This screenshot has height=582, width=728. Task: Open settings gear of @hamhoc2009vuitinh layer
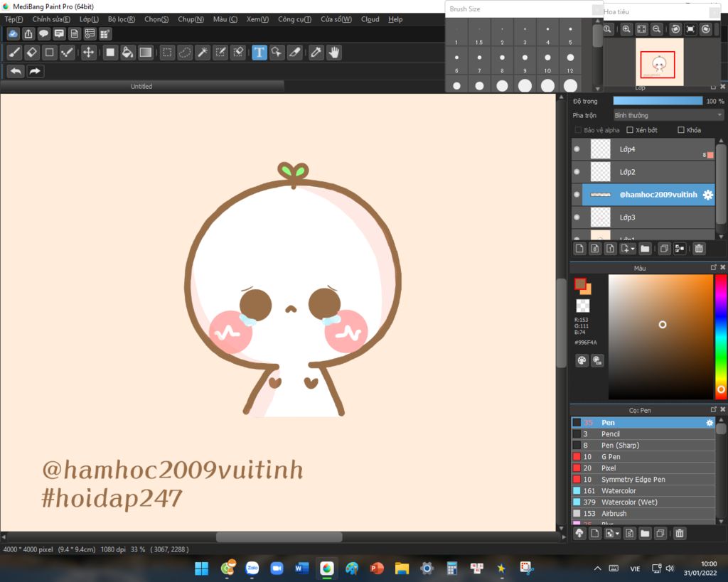tap(707, 195)
